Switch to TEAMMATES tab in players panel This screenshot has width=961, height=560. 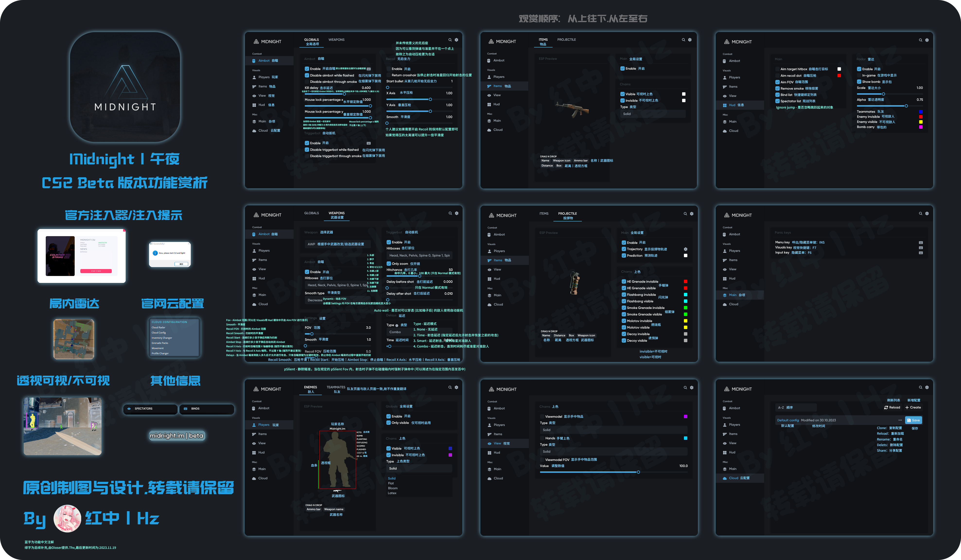click(x=336, y=387)
